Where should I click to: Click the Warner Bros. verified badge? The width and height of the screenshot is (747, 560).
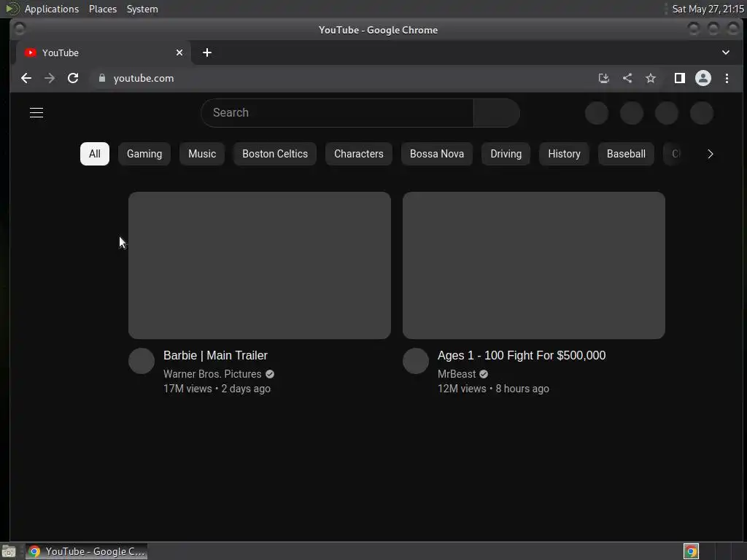[x=270, y=374]
